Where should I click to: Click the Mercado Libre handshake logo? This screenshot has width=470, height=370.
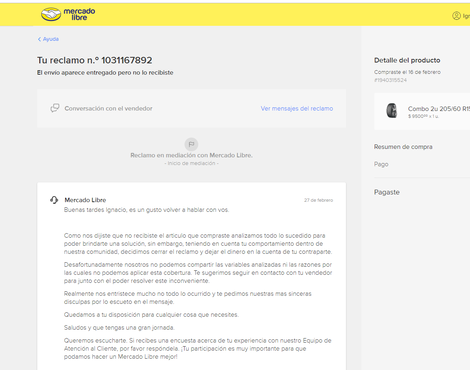click(51, 14)
